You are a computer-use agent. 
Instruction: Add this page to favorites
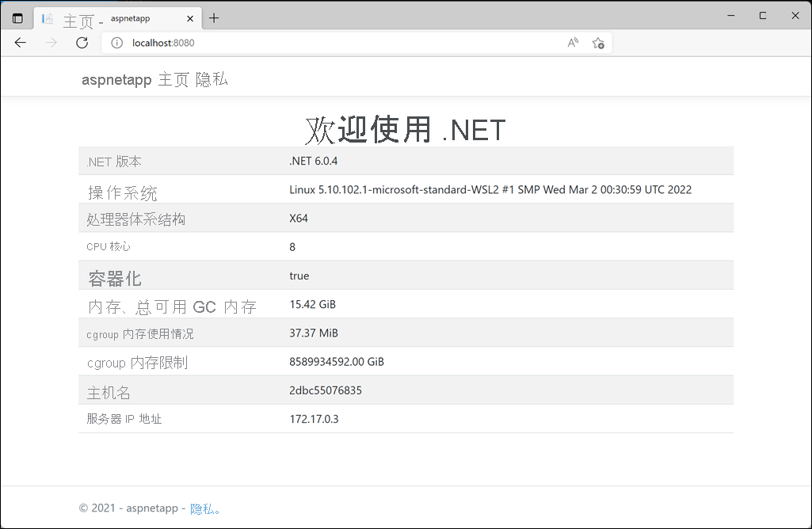[599, 43]
